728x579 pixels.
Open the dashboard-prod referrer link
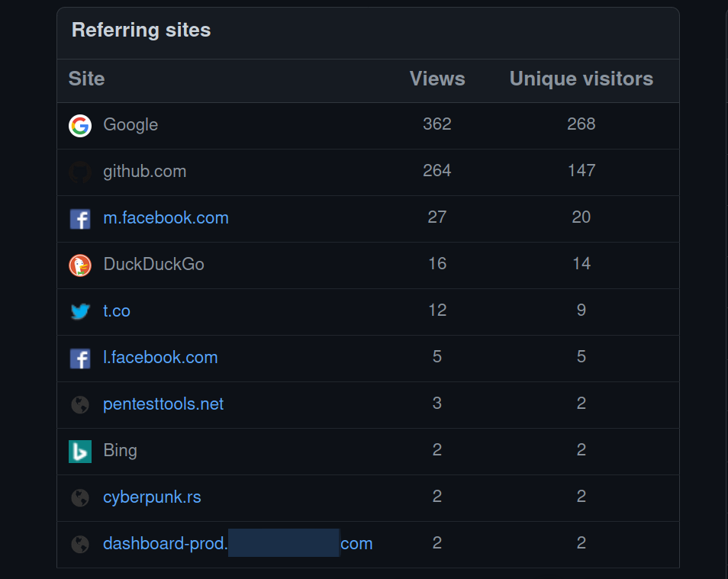pos(238,543)
